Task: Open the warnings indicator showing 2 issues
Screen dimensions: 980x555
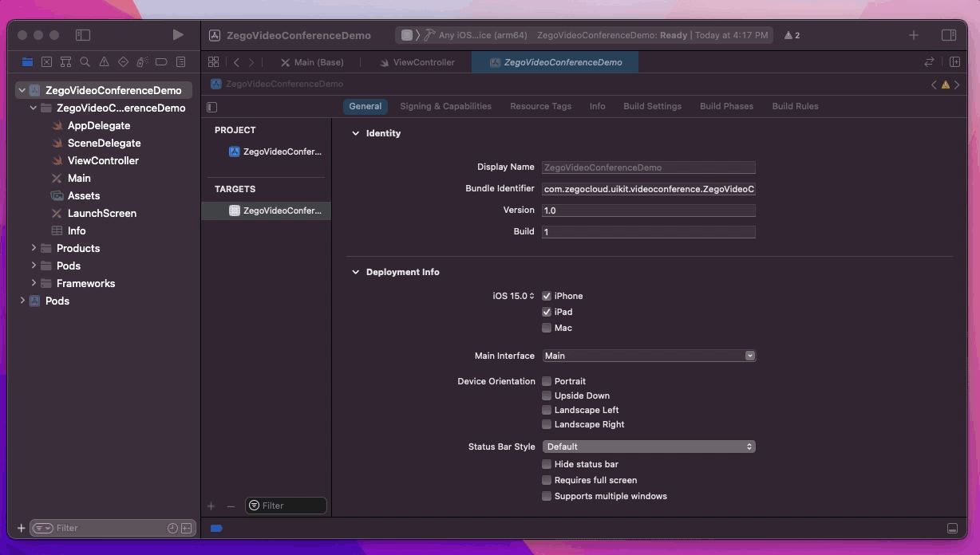Action: tap(792, 35)
